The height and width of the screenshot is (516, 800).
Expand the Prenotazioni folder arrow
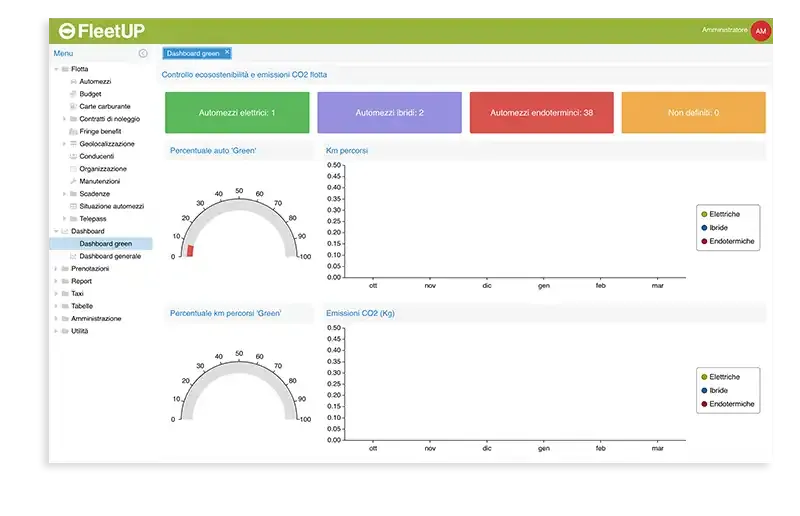coord(56,268)
